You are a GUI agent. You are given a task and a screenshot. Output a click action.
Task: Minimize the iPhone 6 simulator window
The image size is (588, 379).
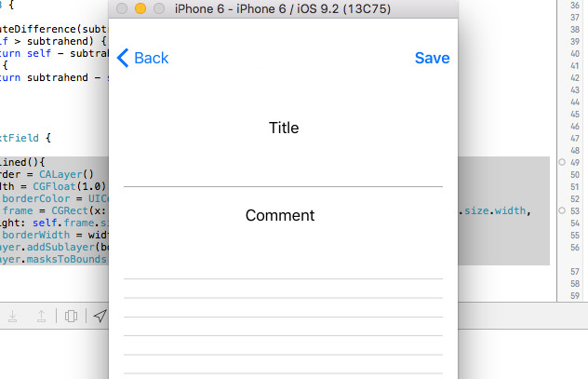140,8
